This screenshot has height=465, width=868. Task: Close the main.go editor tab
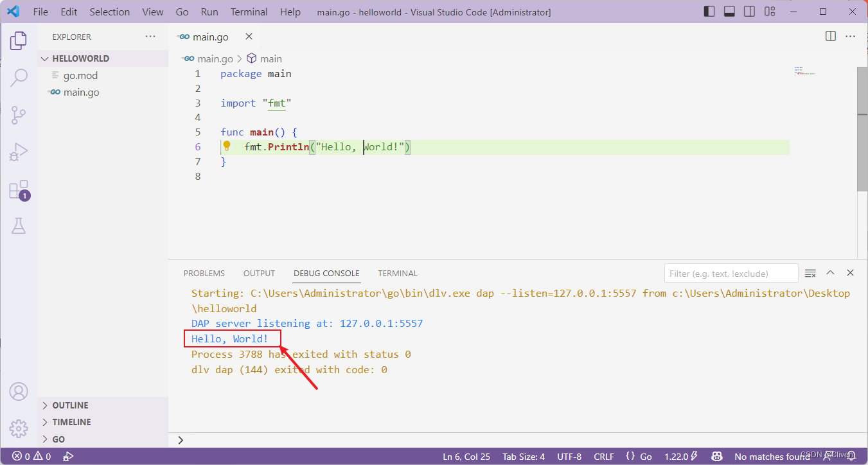point(249,37)
